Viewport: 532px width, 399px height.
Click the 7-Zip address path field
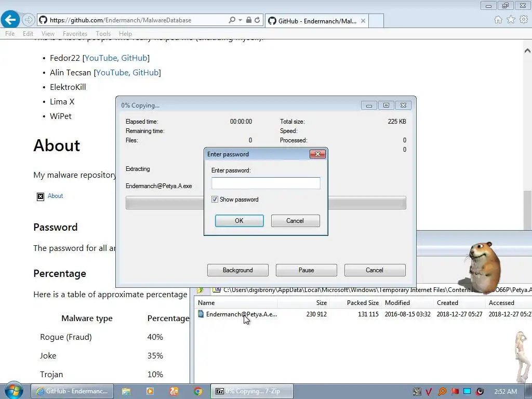(372, 290)
